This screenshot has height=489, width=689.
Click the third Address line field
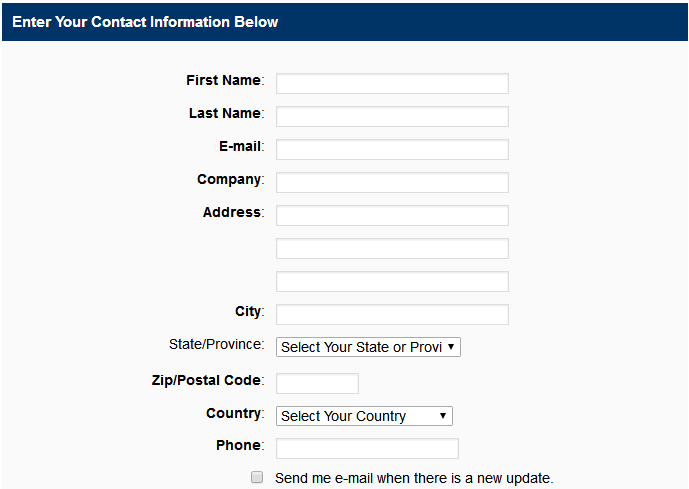[392, 281]
